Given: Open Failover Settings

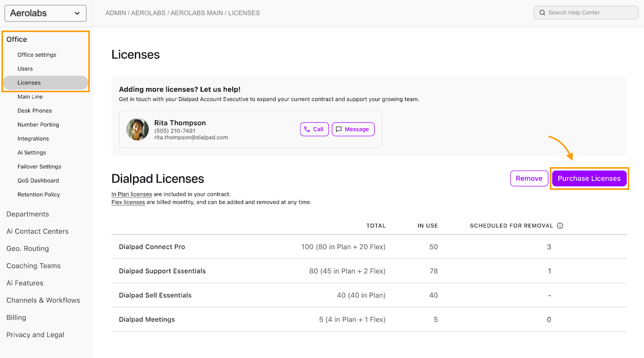Looking at the screenshot, I should 39,167.
